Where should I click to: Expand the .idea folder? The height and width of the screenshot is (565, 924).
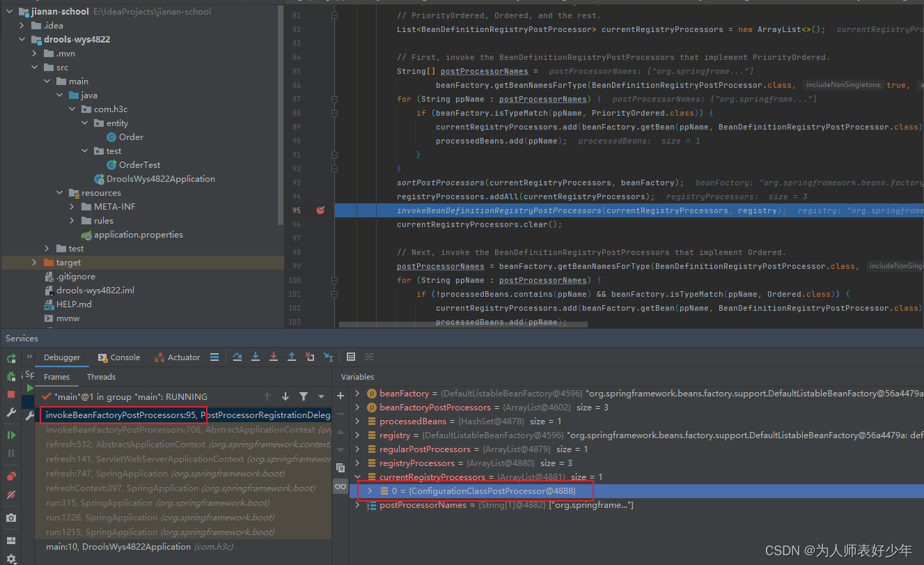tap(23, 25)
